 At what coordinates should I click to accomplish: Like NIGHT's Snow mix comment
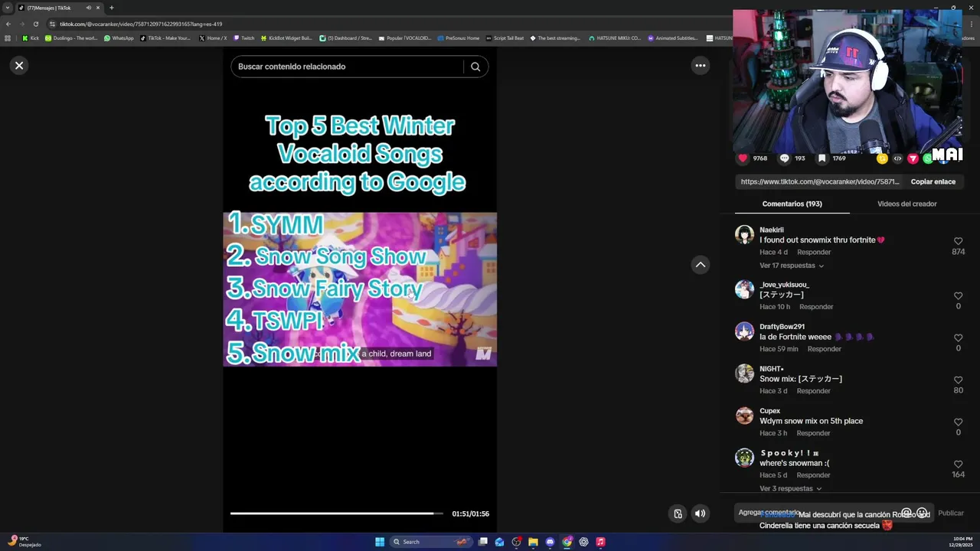tap(958, 380)
